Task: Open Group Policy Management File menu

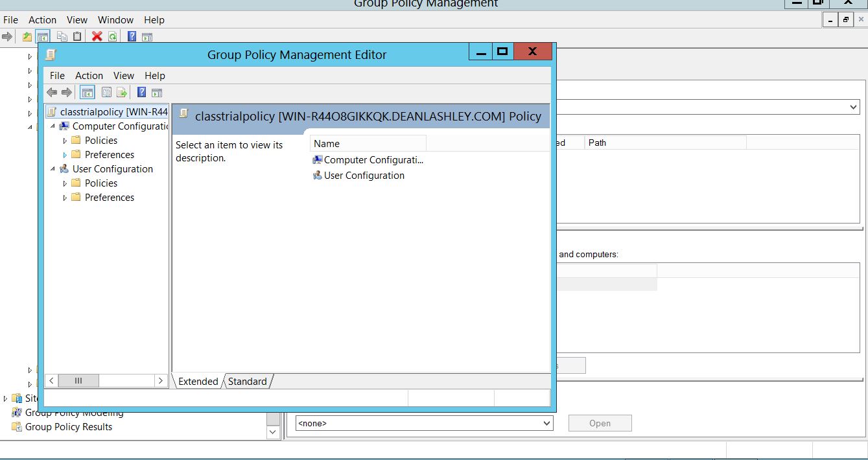Action: [x=10, y=20]
